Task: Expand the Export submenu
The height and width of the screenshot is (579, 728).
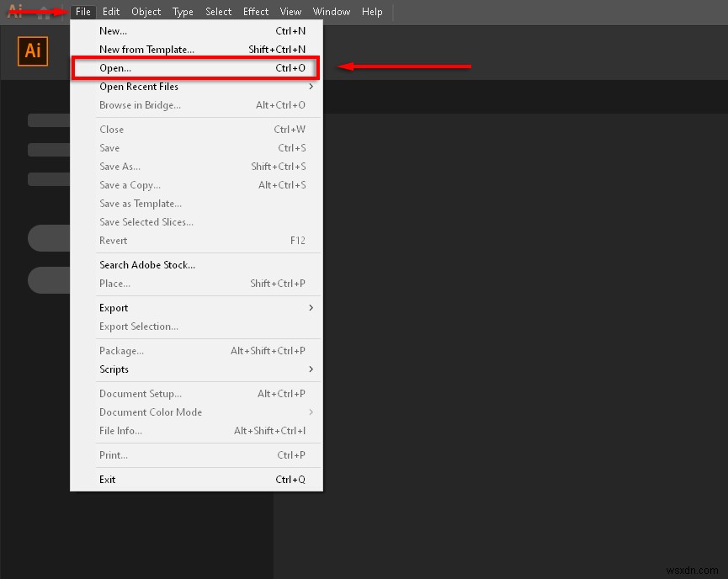Action: [113, 307]
